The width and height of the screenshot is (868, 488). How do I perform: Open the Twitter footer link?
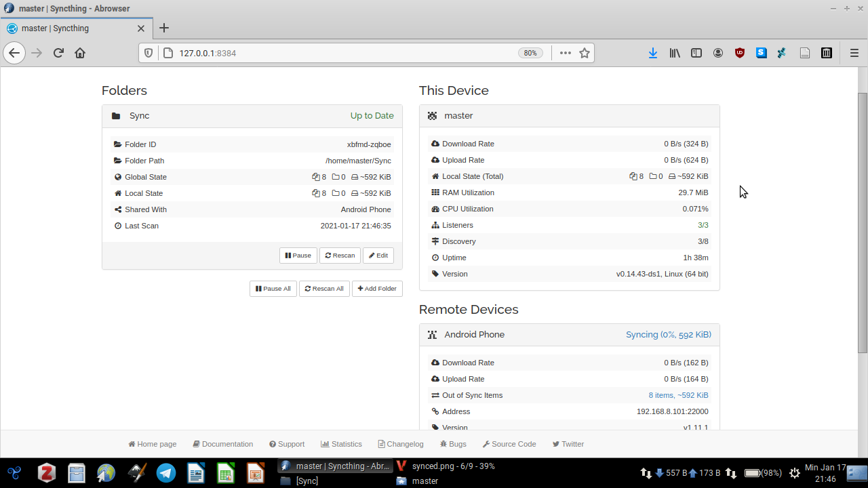568,444
